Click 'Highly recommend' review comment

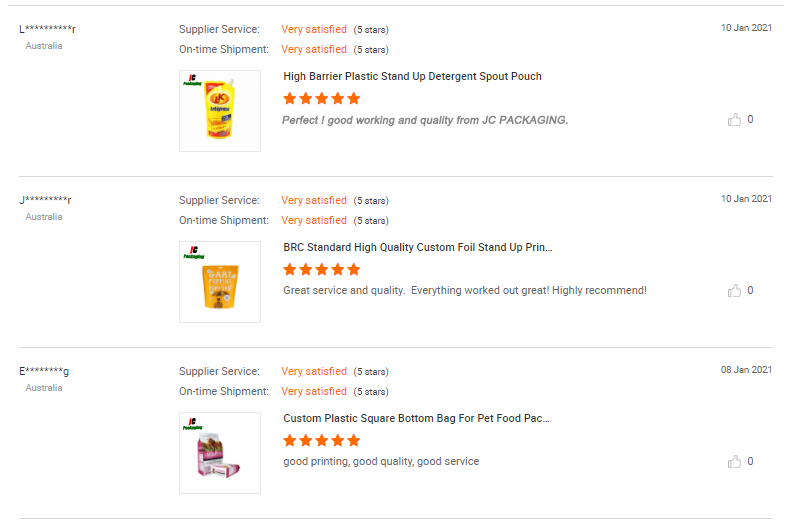(465, 291)
